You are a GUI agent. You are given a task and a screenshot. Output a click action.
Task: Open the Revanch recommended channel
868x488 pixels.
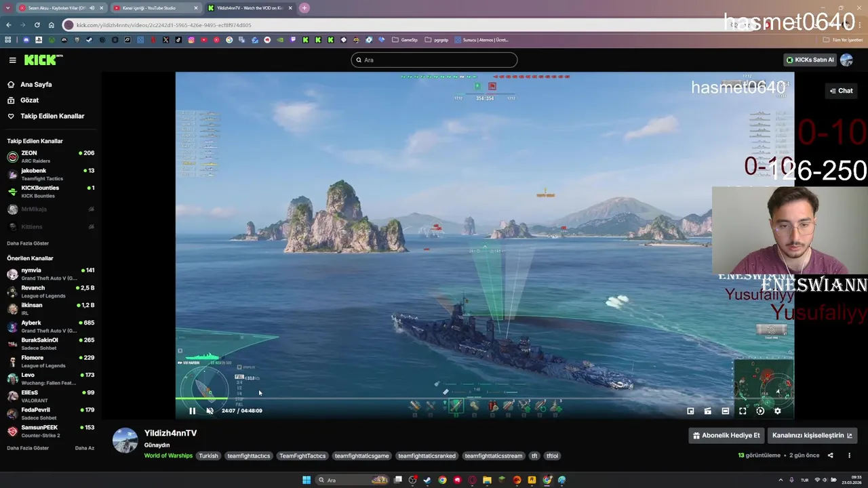51,291
